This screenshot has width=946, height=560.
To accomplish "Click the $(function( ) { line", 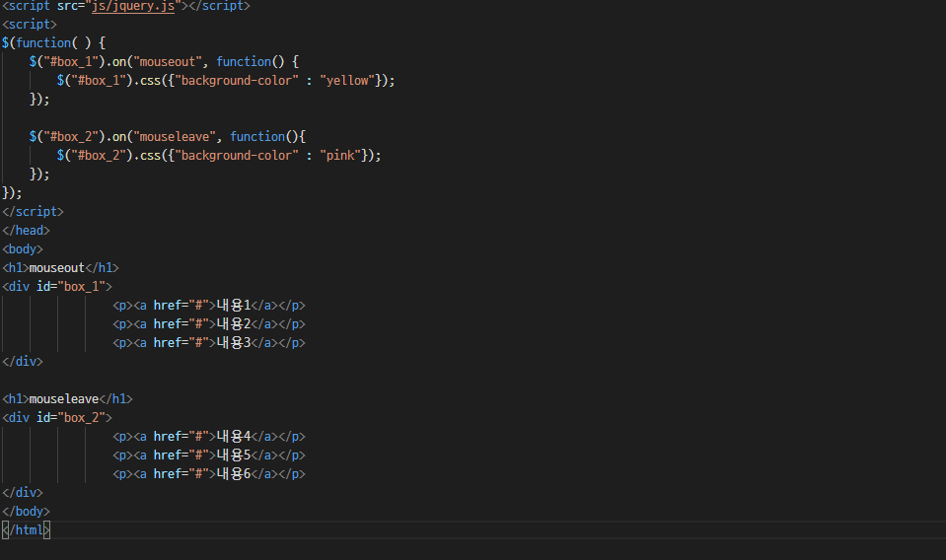I will pyautogui.click(x=53, y=42).
